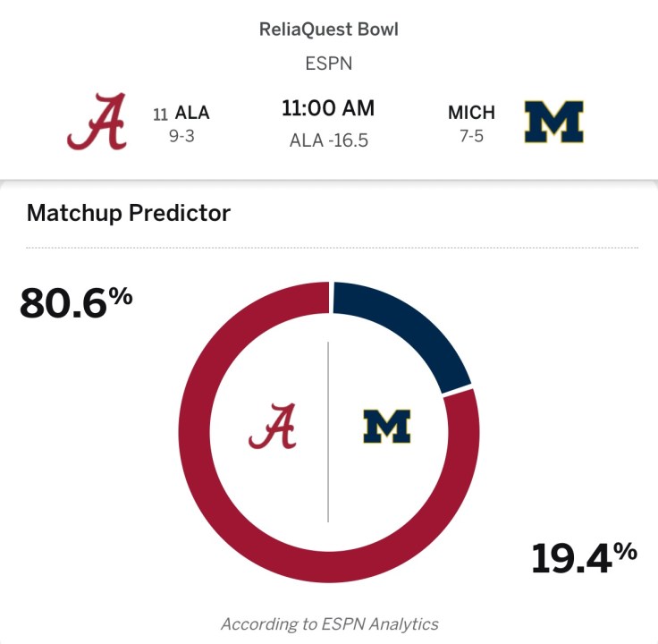
Task: Tap the Alabama logo in the game header
Action: pyautogui.click(x=96, y=123)
